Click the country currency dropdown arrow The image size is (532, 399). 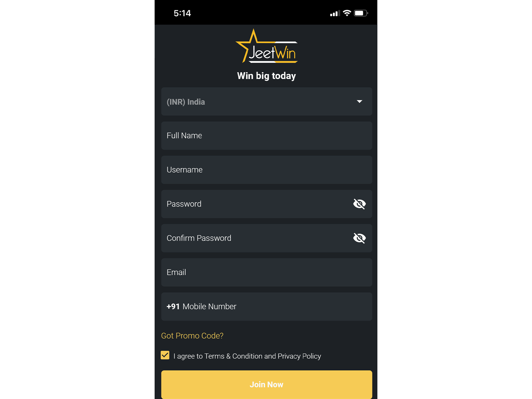(359, 101)
